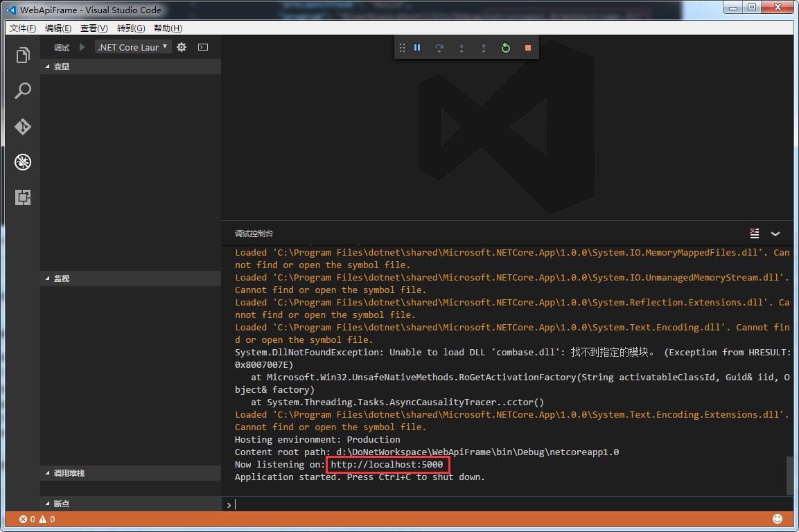Click the 调试控制台 panel title
Image resolution: width=799 pixels, height=532 pixels.
(254, 233)
